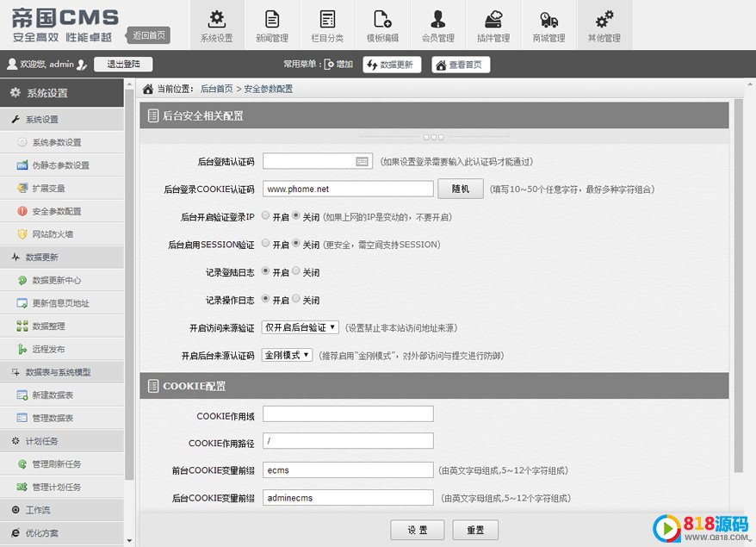The width and height of the screenshot is (756, 547).
Task: Collapse the 系统设置 sidebar group
Action: click(62, 119)
